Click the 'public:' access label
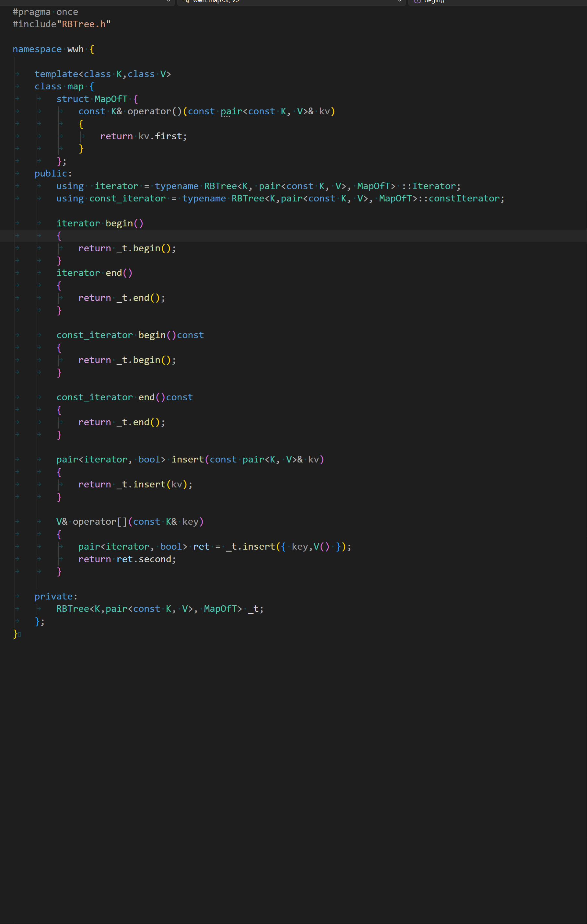587x924 pixels. click(53, 174)
